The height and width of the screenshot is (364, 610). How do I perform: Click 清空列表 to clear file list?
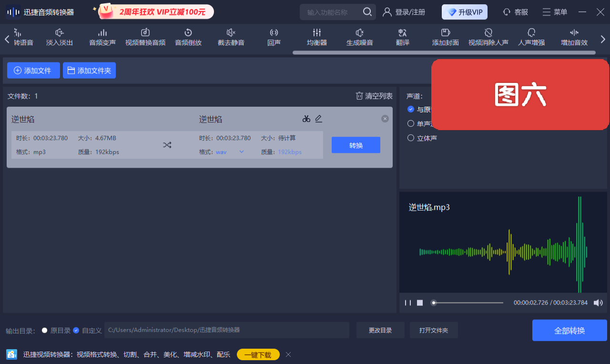374,96
